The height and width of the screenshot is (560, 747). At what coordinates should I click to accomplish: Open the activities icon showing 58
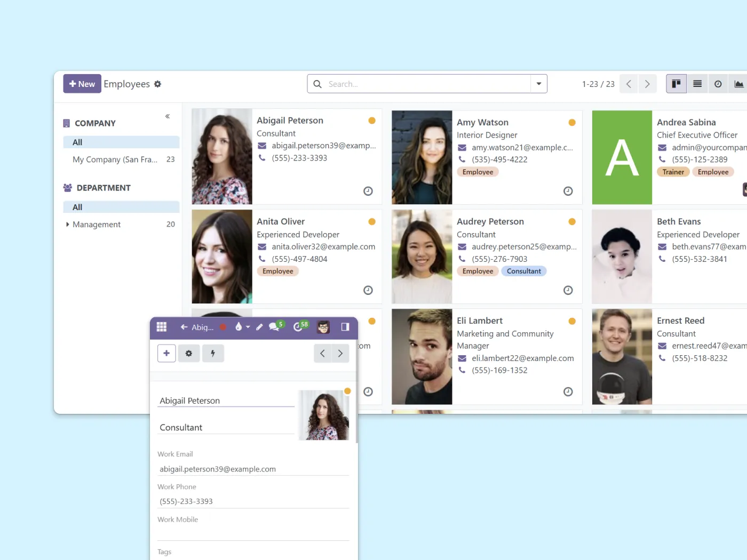click(300, 327)
